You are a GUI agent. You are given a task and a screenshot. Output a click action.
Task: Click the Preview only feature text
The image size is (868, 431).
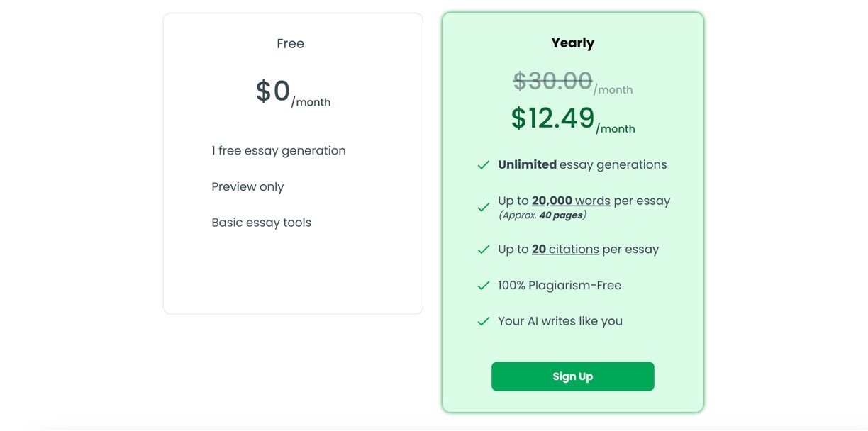pos(247,187)
